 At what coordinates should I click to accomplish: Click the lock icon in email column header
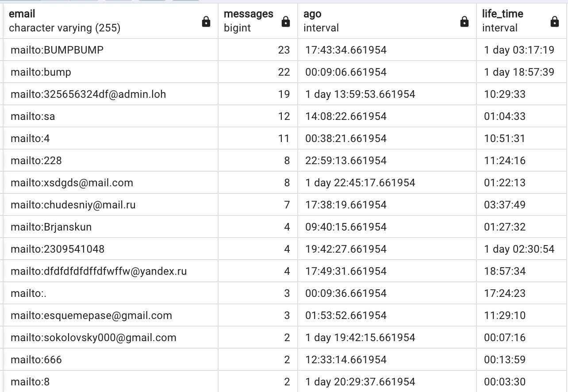click(206, 22)
